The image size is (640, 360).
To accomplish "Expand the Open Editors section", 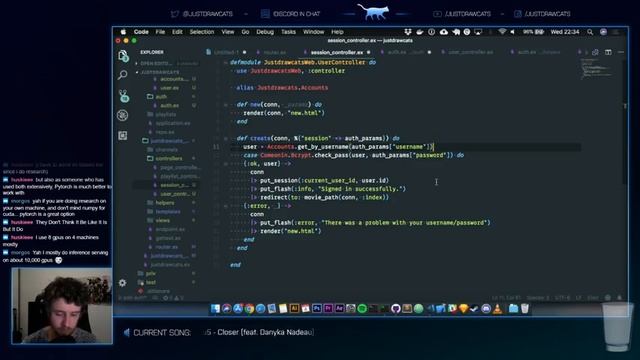I will (x=167, y=63).
